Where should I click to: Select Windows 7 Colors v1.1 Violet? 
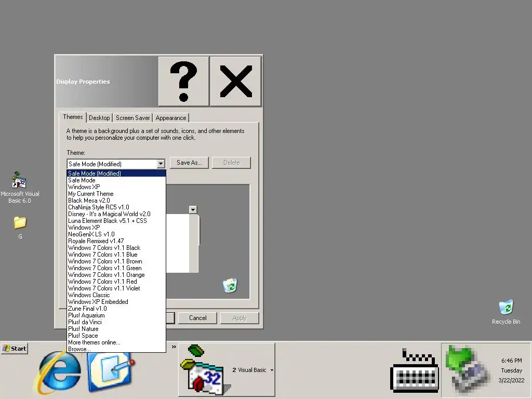point(116,288)
